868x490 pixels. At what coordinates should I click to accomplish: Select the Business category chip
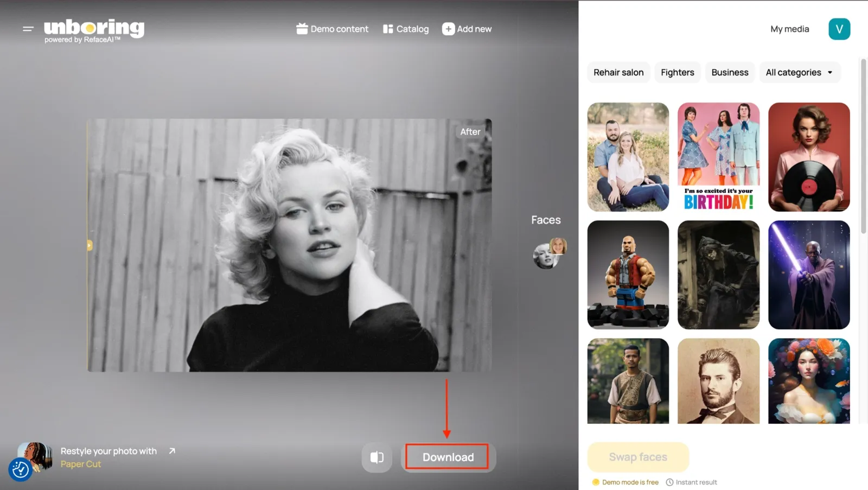pyautogui.click(x=730, y=72)
